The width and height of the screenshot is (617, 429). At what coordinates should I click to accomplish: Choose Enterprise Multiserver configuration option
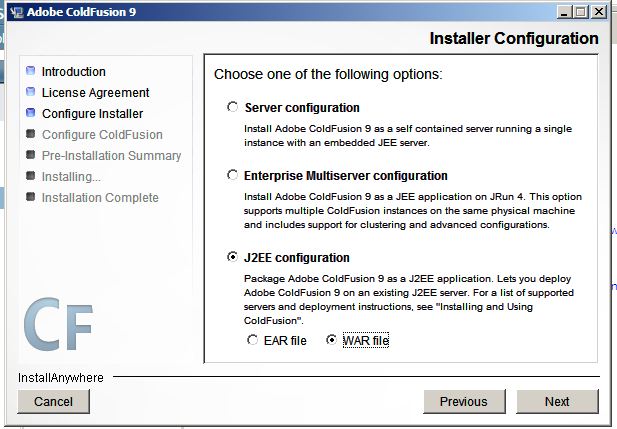coord(233,175)
